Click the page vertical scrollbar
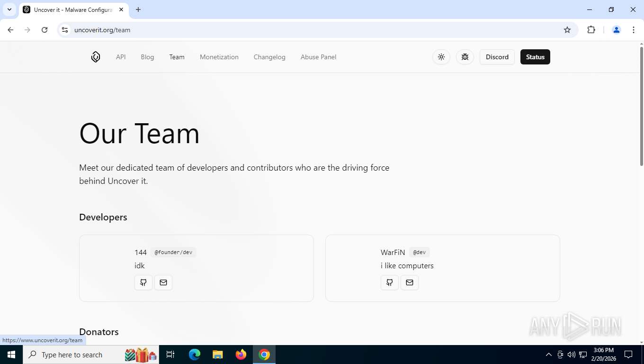This screenshot has width=644, height=364. pyautogui.click(x=642, y=106)
